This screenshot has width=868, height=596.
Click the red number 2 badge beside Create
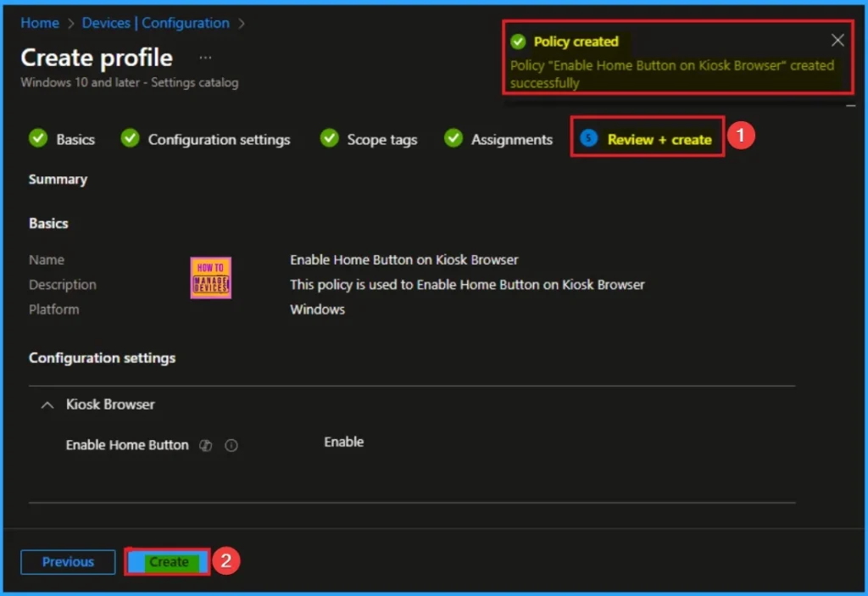225,560
